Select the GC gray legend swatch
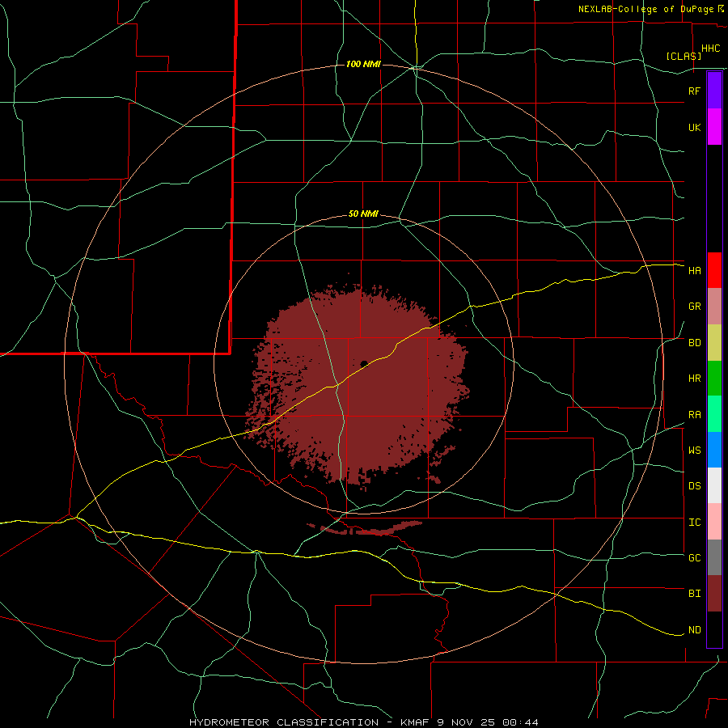This screenshot has width=728, height=728. [x=714, y=557]
